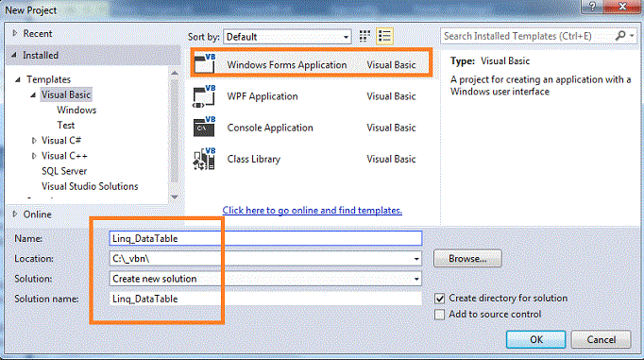Image resolution: width=644 pixels, height=360 pixels.
Task: Click the Browse... button
Action: [x=467, y=259]
